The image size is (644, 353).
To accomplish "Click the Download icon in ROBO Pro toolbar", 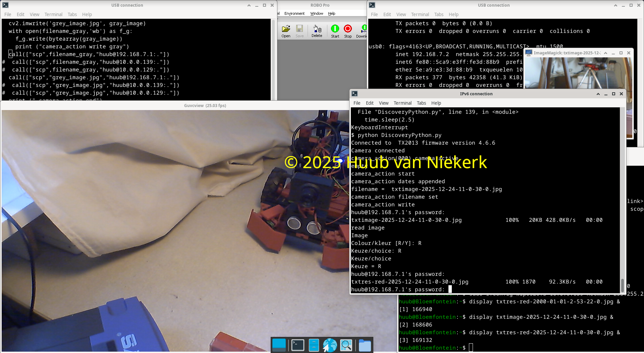I will [x=362, y=31].
